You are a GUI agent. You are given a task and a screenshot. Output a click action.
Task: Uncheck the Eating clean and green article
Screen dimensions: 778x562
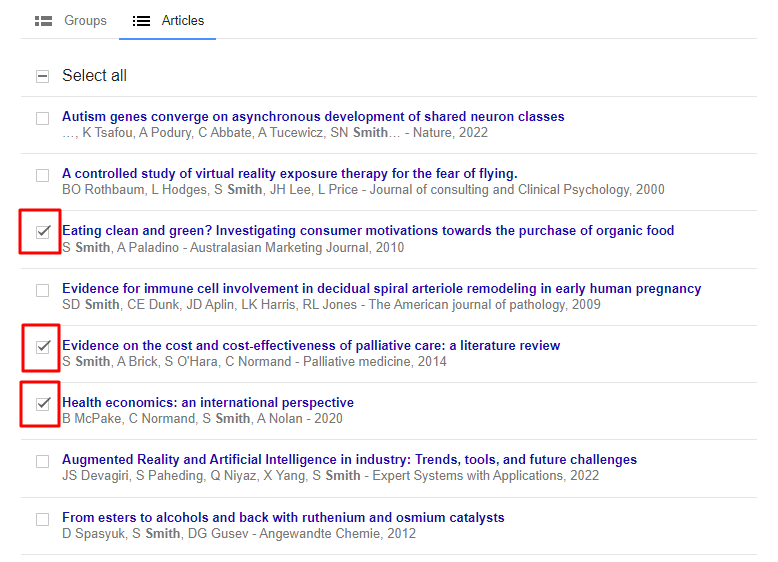coord(42,232)
